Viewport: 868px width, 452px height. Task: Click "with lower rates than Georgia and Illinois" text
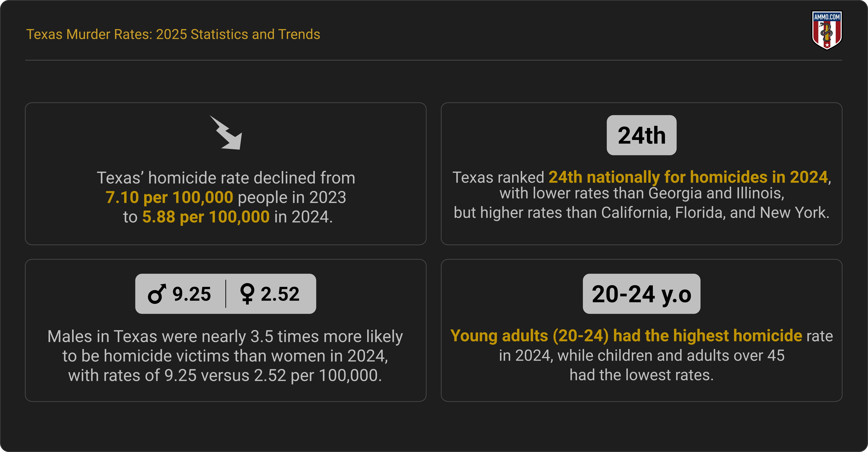click(x=641, y=193)
